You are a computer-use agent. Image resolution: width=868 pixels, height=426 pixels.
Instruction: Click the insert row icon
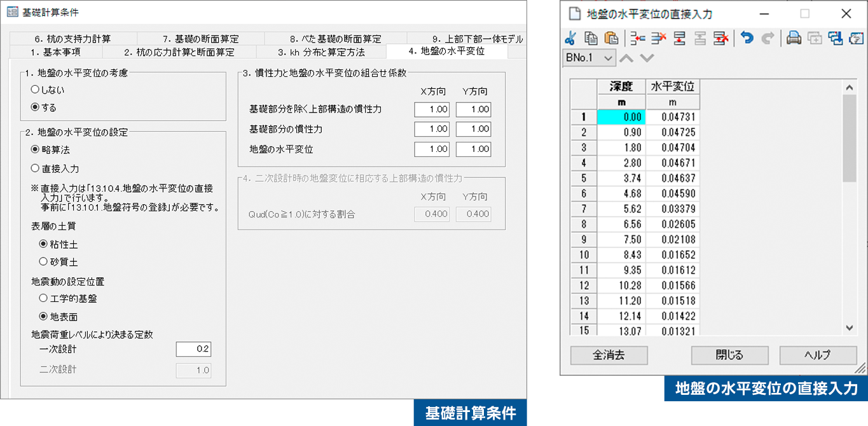[637, 38]
